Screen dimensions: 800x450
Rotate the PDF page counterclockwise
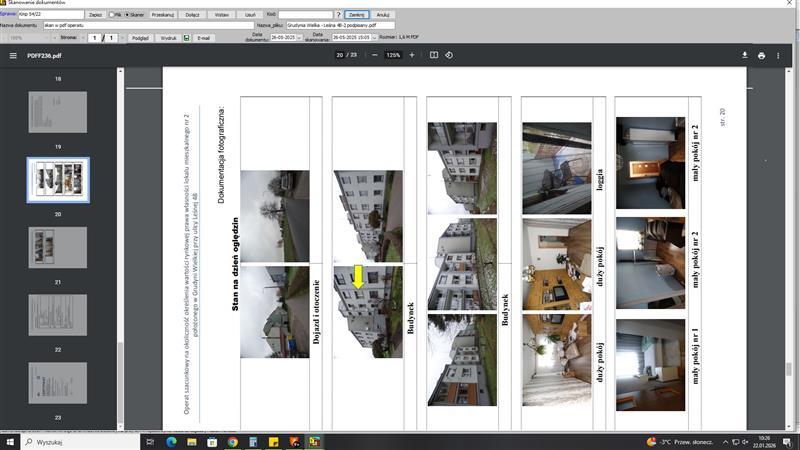(449, 55)
